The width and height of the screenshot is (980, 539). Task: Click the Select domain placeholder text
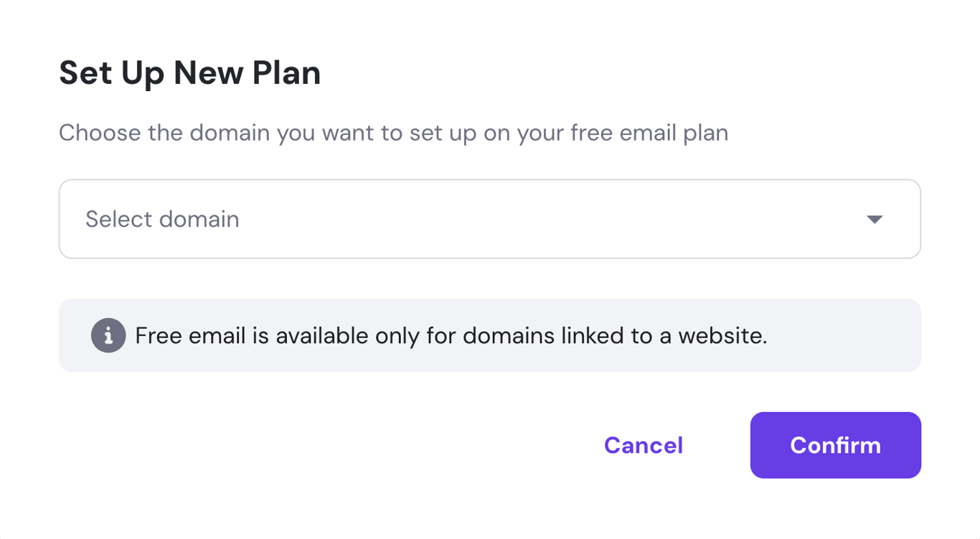coord(162,219)
